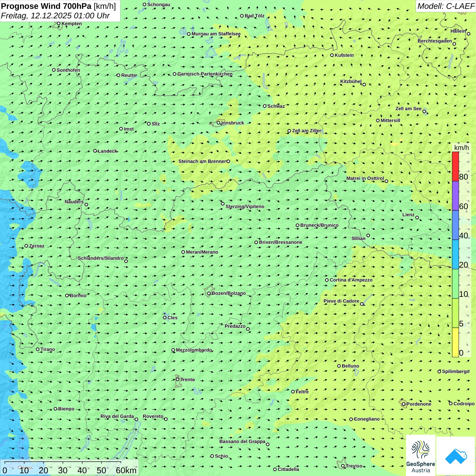Click the Bozen/Bolzano city marker

(209, 293)
